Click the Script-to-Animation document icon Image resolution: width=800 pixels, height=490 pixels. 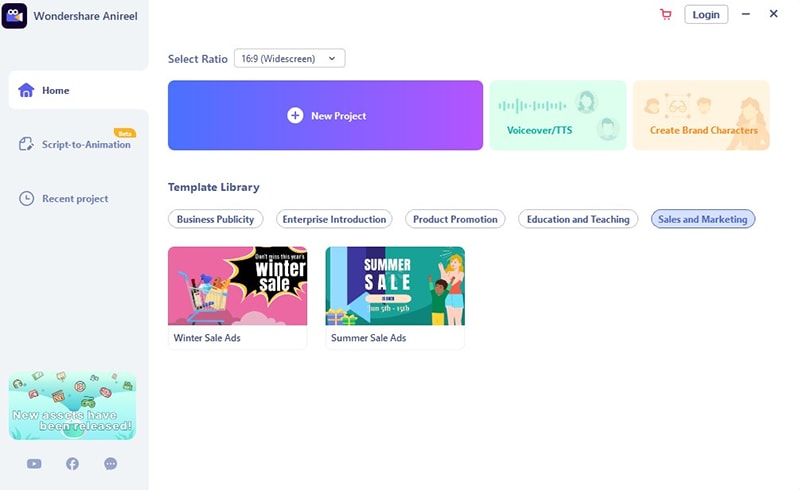(26, 144)
